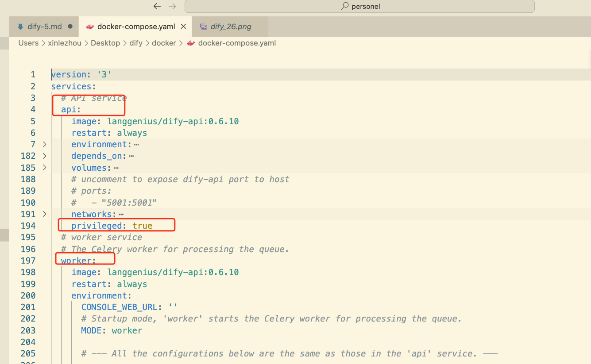Select Desktop in the breadcrumb path
This screenshot has width=591, height=364.
tap(105, 43)
